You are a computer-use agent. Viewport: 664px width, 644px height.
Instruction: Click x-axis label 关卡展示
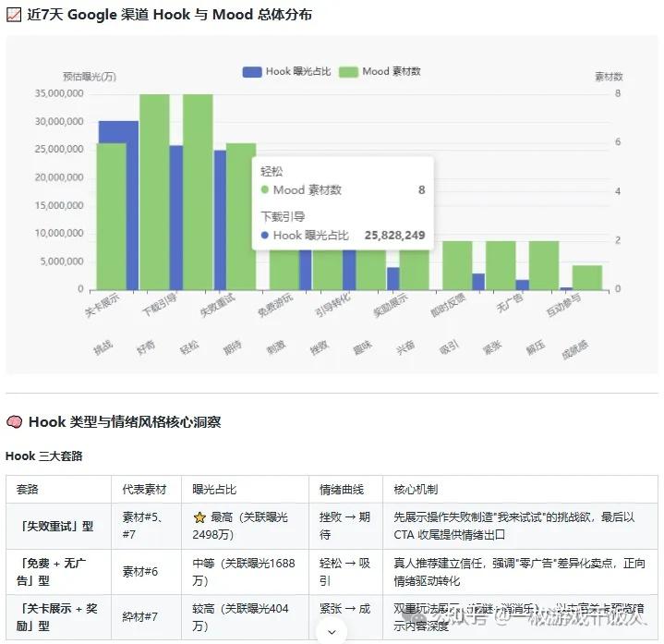coord(103,304)
